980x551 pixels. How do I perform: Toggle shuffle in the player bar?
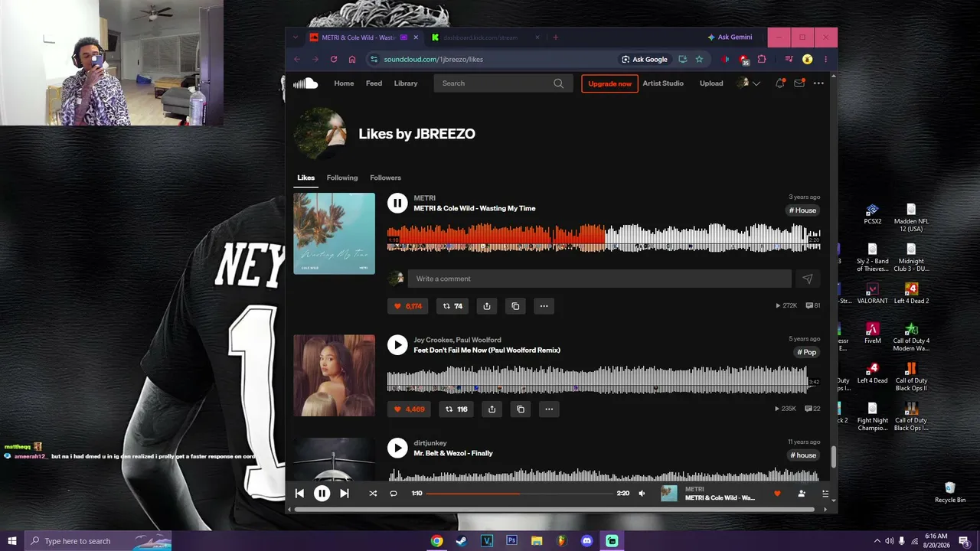point(373,494)
